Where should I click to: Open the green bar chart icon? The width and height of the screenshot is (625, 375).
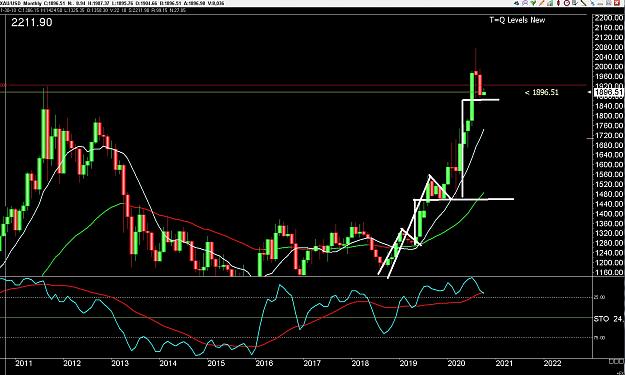[550, 3]
